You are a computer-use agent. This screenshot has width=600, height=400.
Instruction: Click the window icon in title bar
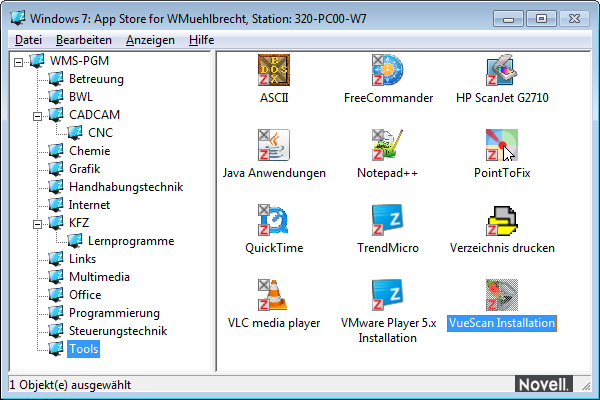click(x=18, y=18)
